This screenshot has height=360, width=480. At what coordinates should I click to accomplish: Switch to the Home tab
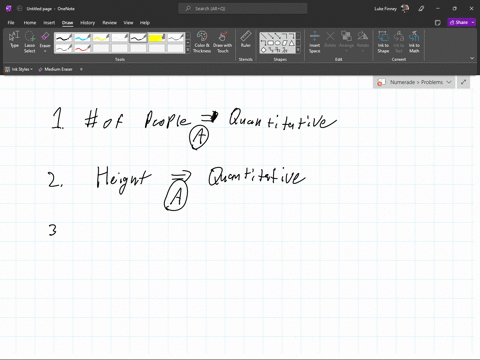[x=30, y=23]
